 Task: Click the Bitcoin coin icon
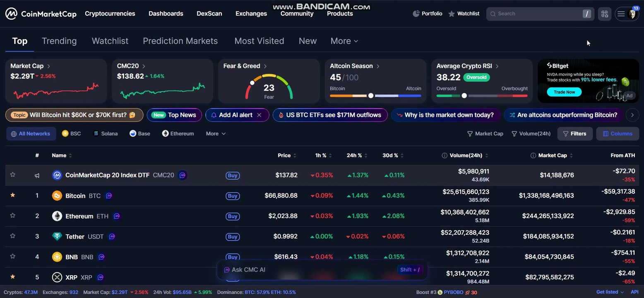click(57, 196)
